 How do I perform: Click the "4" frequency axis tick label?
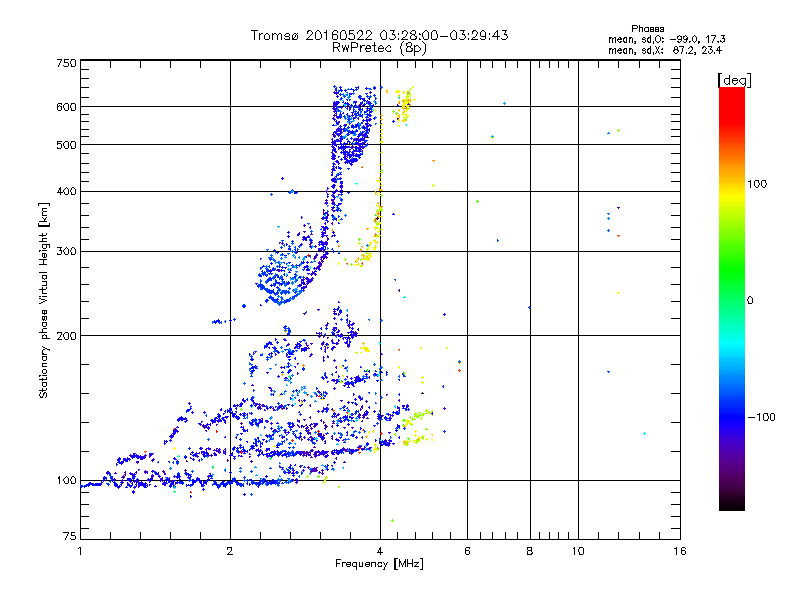pyautogui.click(x=380, y=551)
